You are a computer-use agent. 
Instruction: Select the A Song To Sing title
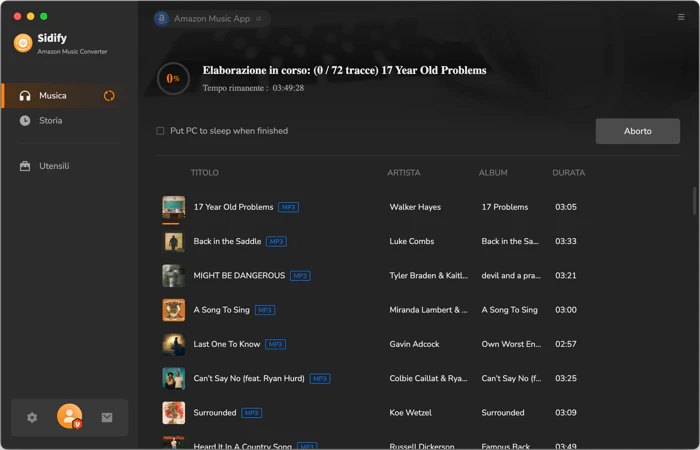221,310
